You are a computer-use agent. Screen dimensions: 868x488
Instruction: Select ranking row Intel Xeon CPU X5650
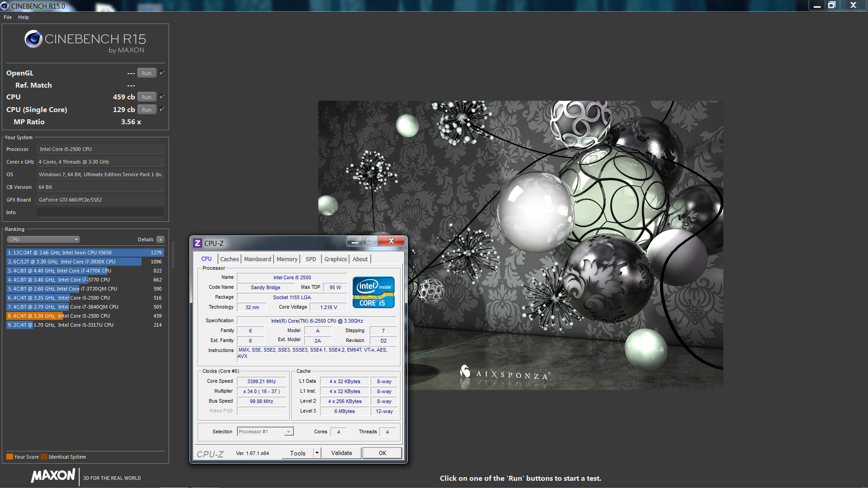pyautogui.click(x=85, y=253)
